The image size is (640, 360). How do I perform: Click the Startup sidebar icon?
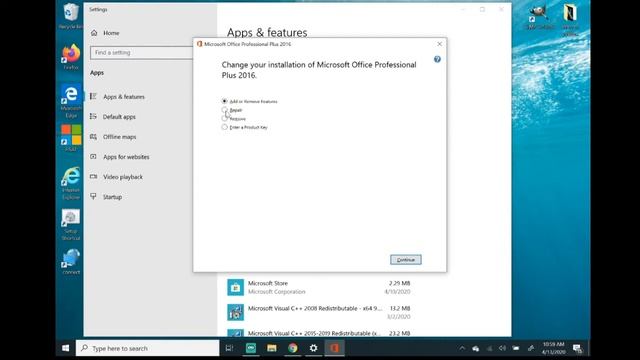(x=93, y=196)
